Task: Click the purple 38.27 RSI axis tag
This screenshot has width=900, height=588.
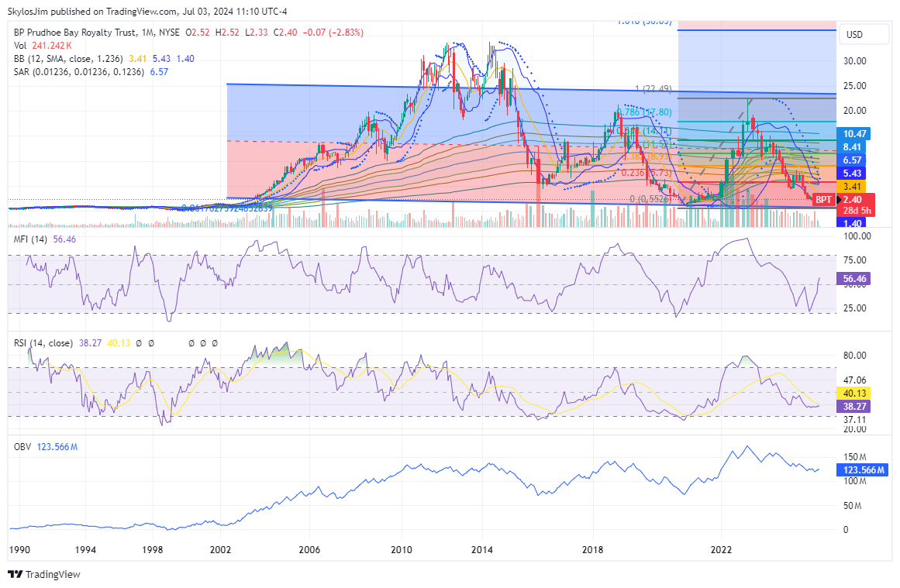Action: 854,406
